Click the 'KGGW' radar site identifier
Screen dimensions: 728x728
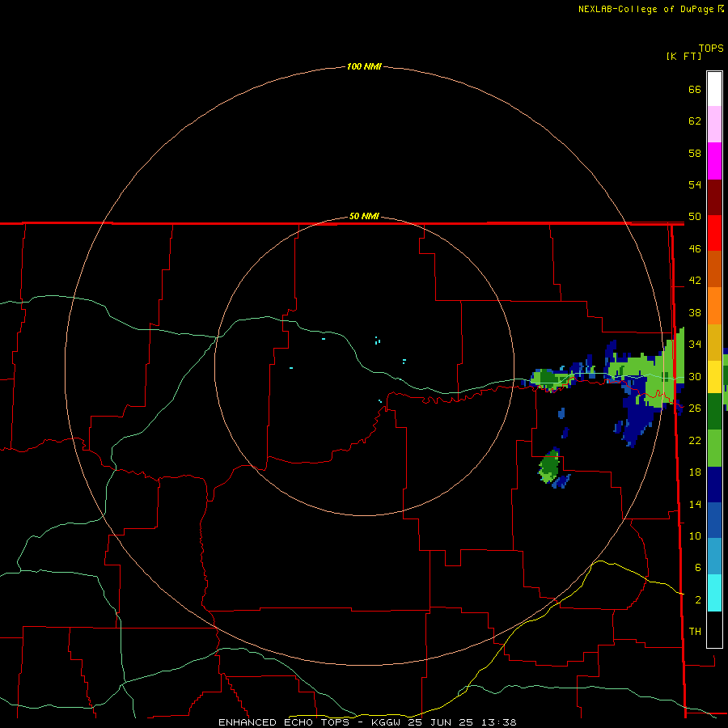coord(387,722)
